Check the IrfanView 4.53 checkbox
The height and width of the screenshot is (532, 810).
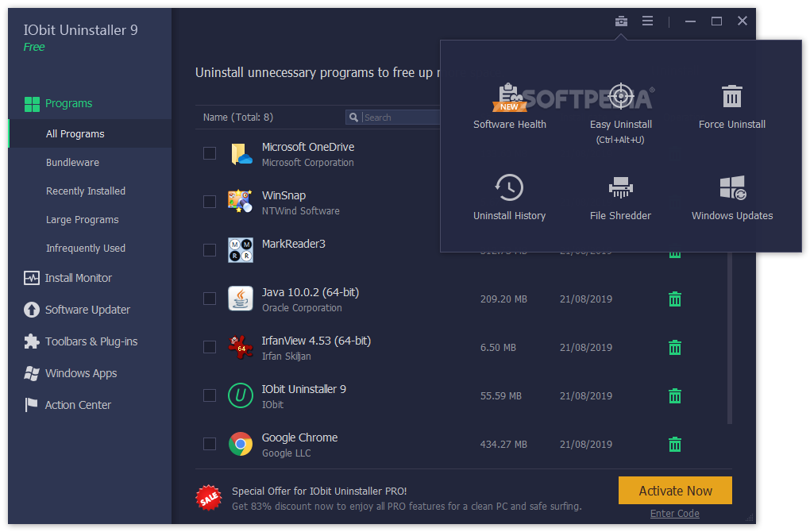point(209,347)
